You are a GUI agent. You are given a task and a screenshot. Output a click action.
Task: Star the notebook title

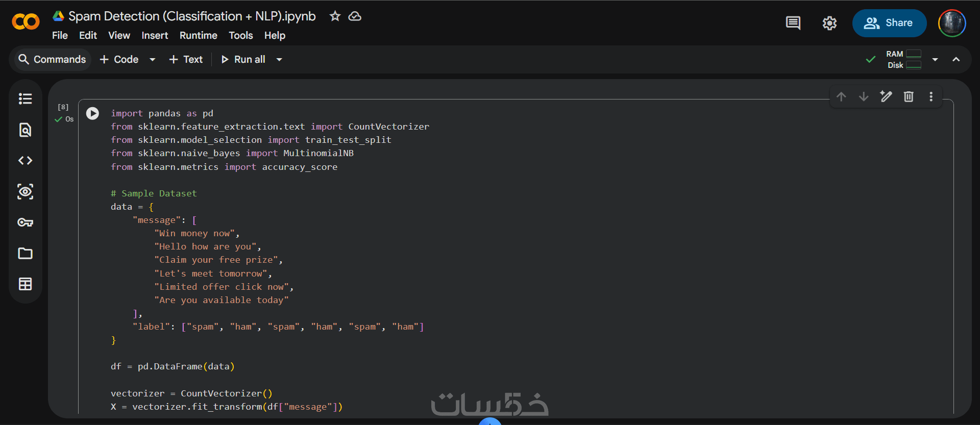335,16
